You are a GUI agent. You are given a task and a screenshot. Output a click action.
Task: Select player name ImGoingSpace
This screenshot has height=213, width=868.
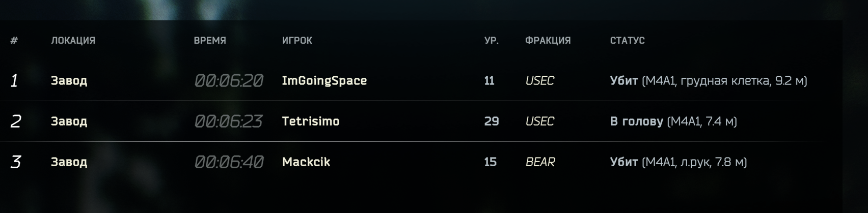point(324,81)
